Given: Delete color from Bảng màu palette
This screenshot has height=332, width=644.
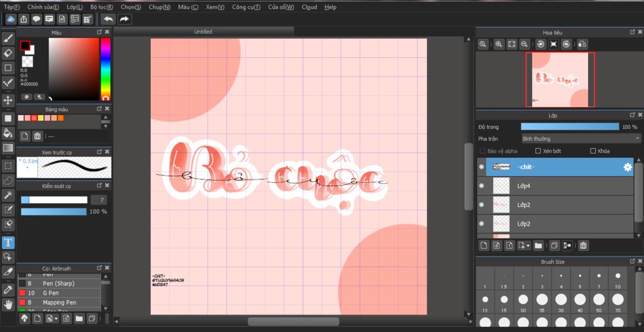Looking at the screenshot, I should tap(37, 136).
